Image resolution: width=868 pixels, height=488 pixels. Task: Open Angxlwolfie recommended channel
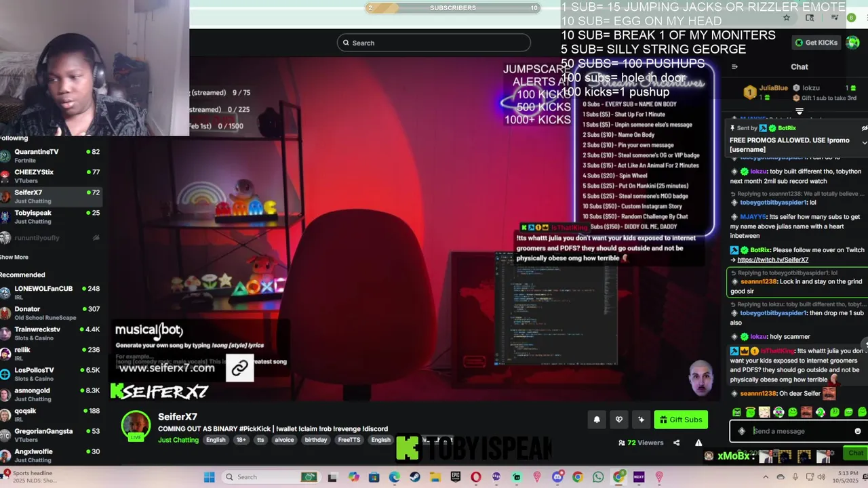[x=51, y=455]
